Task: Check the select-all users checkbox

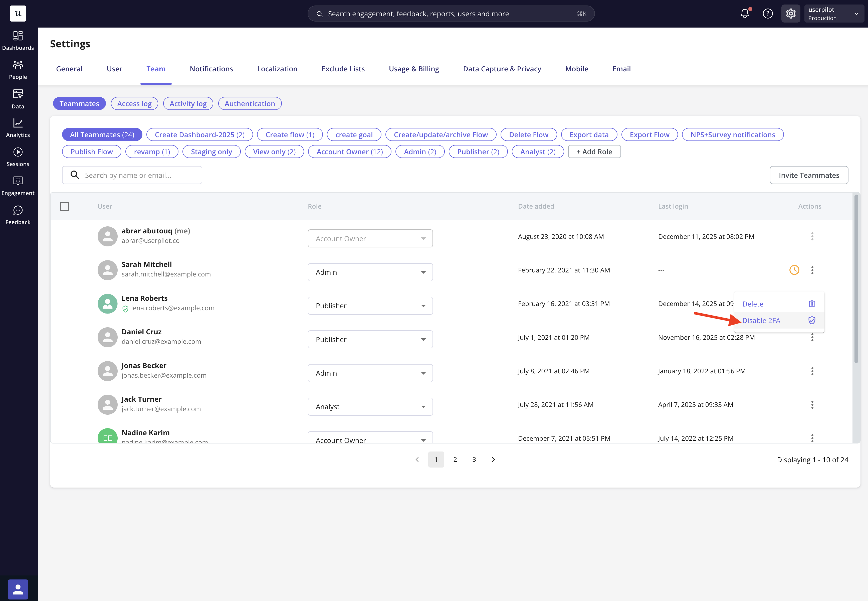Action: [64, 206]
